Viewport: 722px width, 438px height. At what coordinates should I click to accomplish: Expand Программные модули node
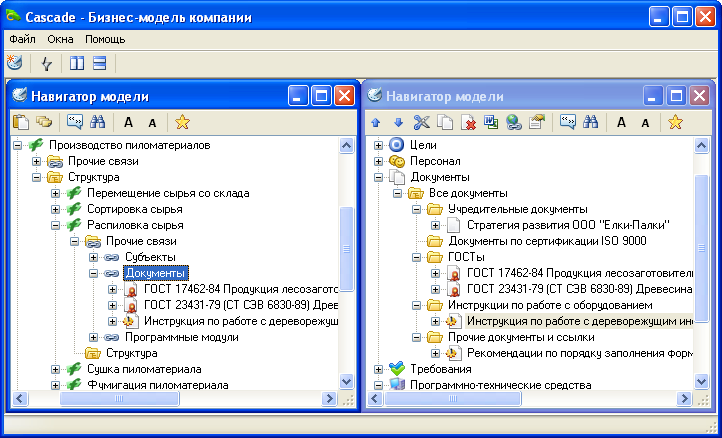click(x=93, y=337)
